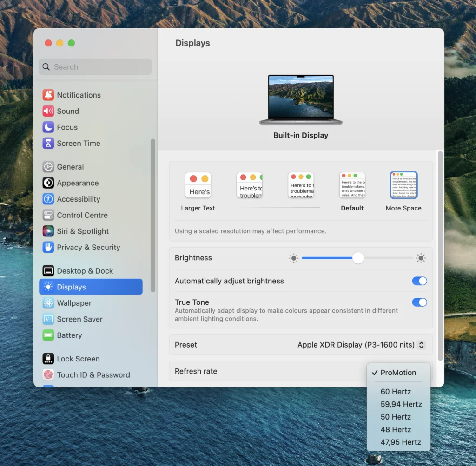The image size is (476, 466).
Task: Choose the Larger Text resolution option
Action: tap(198, 184)
